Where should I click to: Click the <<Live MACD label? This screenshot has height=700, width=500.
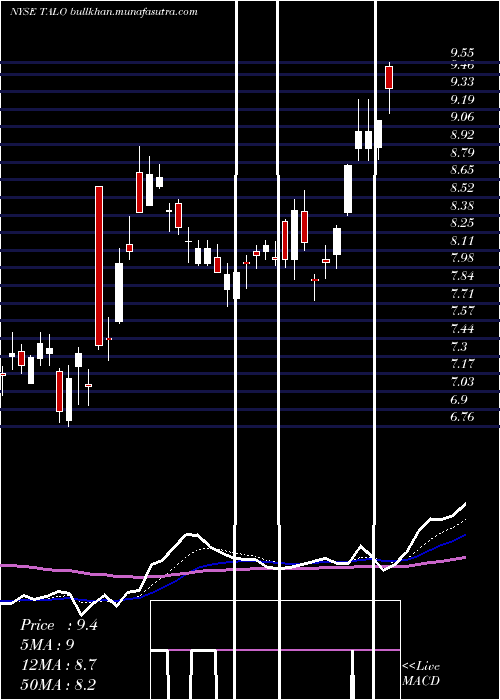[x=421, y=673]
